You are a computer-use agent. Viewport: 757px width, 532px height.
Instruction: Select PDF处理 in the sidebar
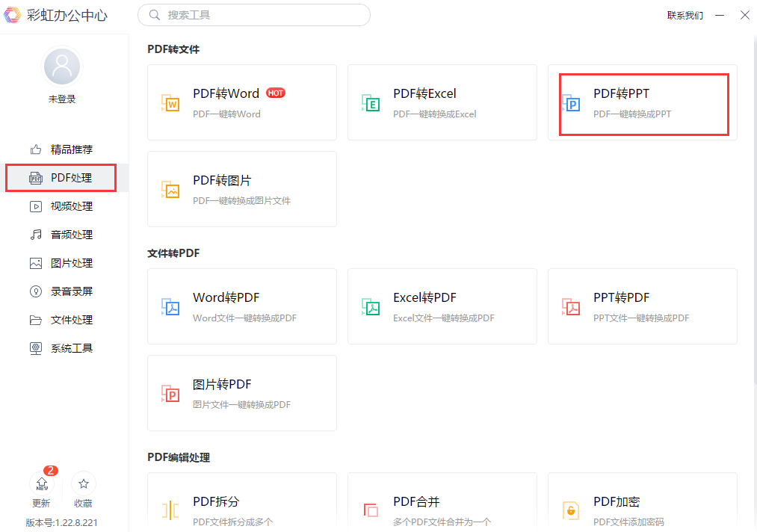(x=64, y=178)
